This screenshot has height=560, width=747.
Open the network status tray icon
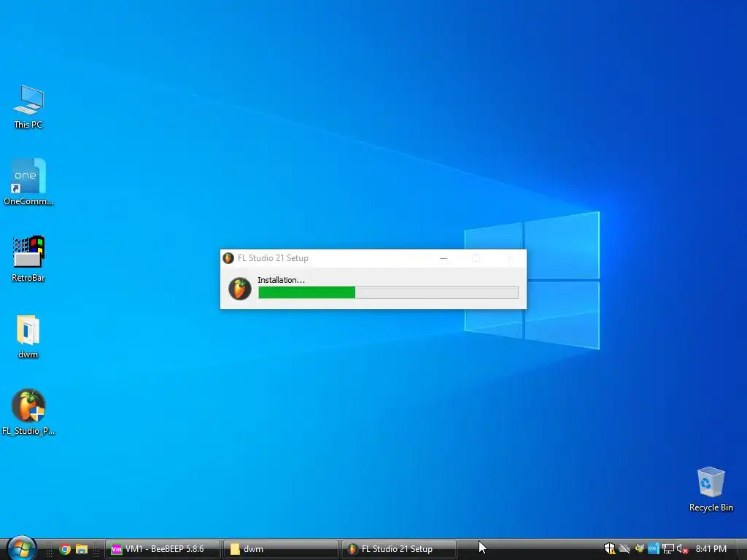click(x=668, y=549)
